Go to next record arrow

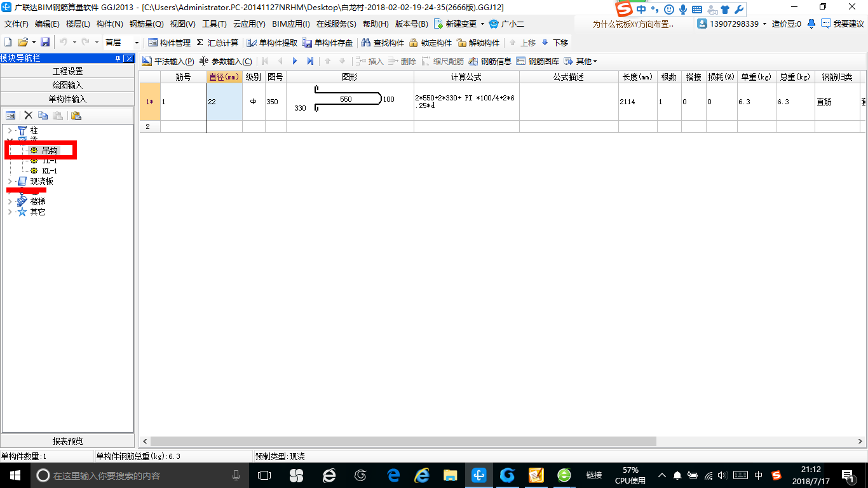[x=295, y=62]
